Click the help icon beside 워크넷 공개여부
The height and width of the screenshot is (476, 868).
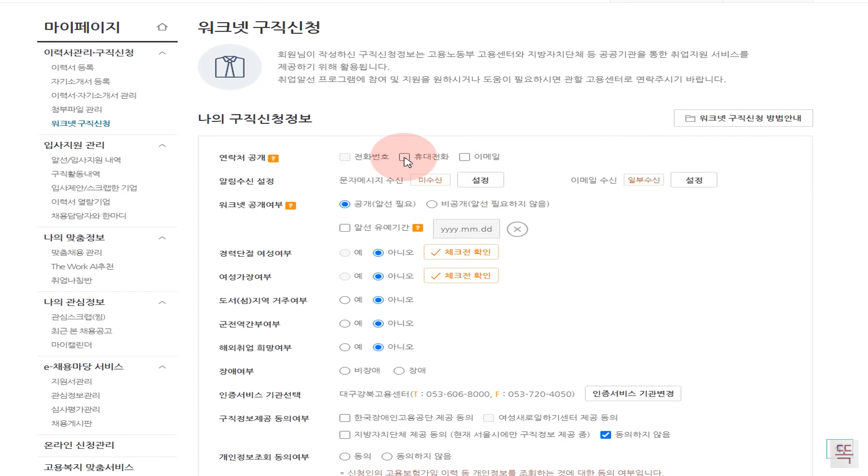pos(292,205)
